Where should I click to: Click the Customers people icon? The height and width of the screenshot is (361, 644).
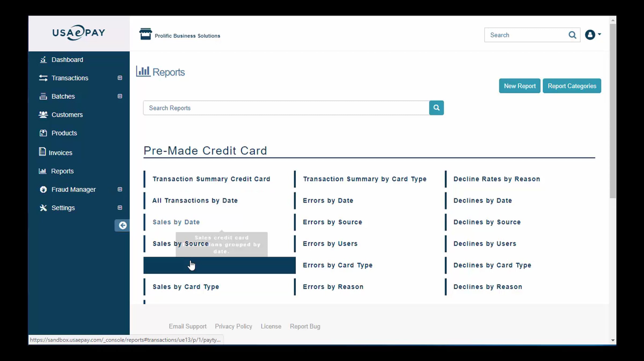43,115
